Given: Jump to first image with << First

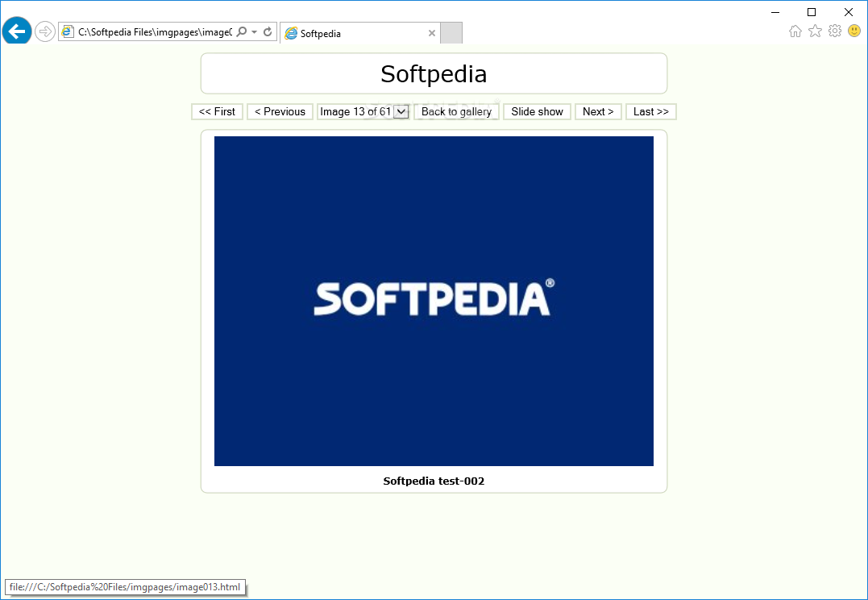Looking at the screenshot, I should tap(217, 111).
